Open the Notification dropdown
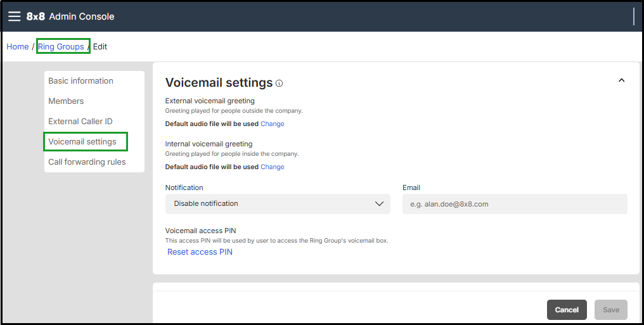The width and height of the screenshot is (644, 325). tap(278, 204)
